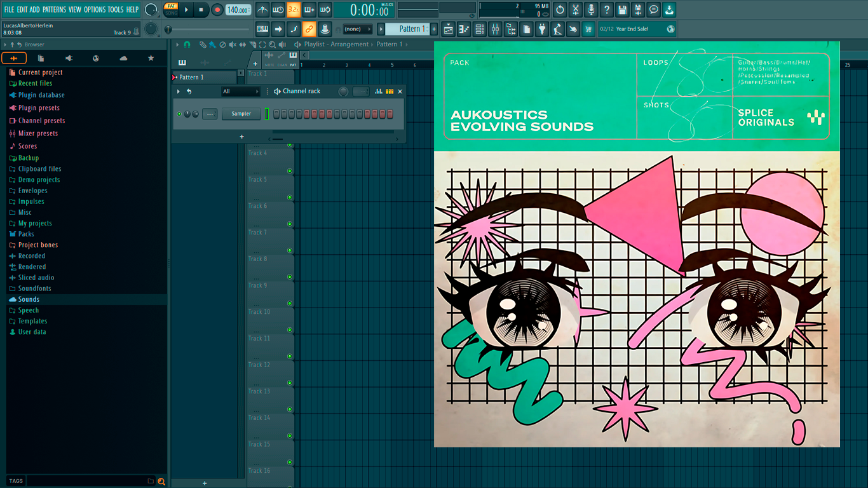
Task: Select Pattern 1 in the pattern picker list
Action: 205,78
